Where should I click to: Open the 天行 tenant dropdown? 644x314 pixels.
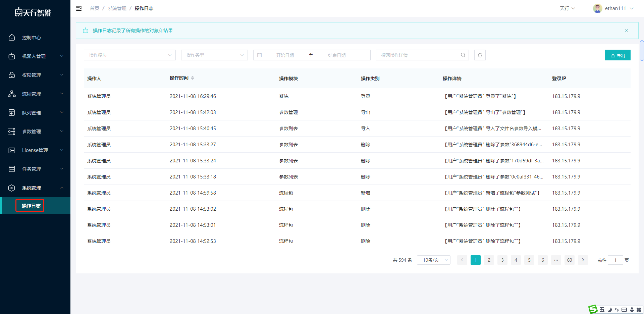[567, 8]
